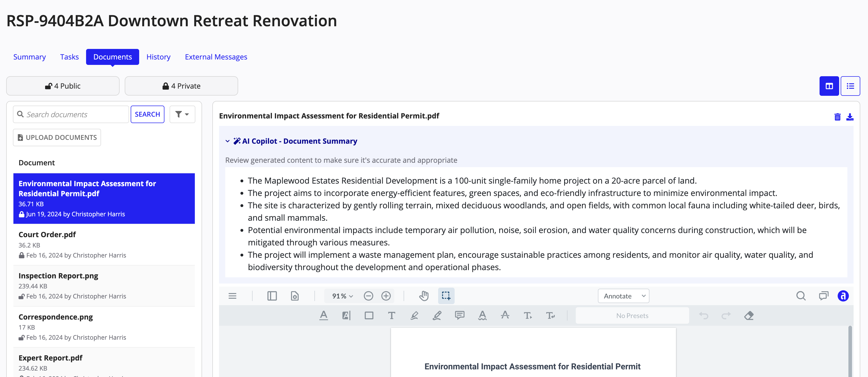Select the strikethrough text tool
Viewport: 868px width, 377px height.
(x=505, y=315)
